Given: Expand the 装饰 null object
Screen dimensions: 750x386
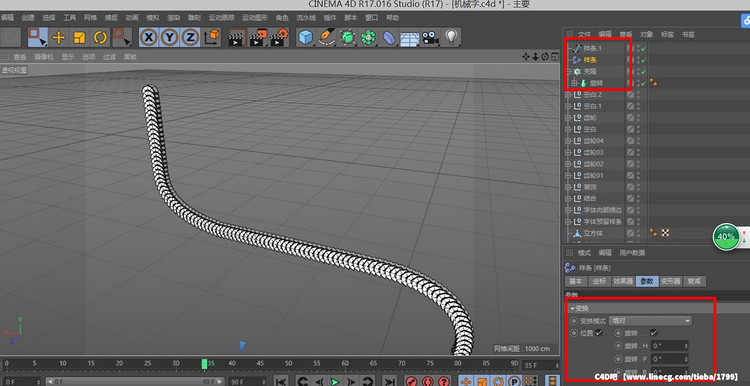Looking at the screenshot, I should (568, 187).
